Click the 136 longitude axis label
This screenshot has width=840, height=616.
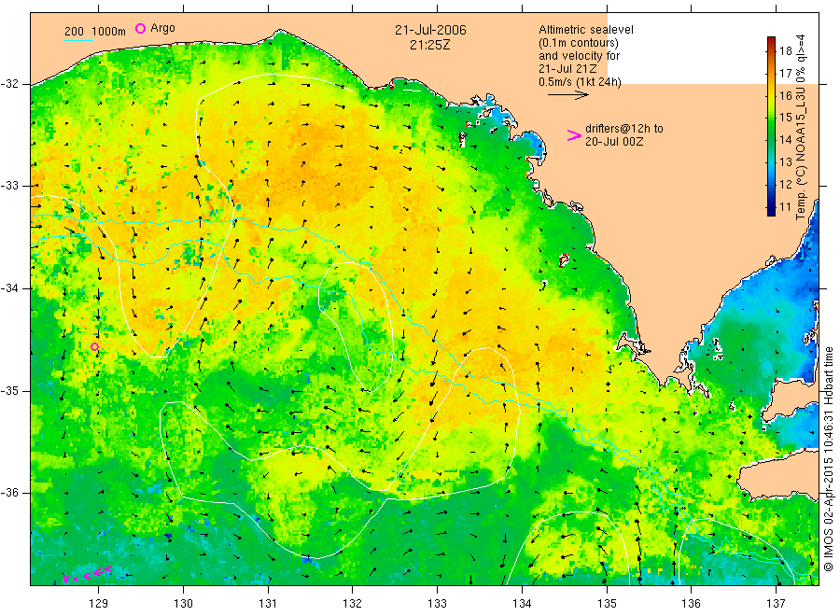(691, 604)
